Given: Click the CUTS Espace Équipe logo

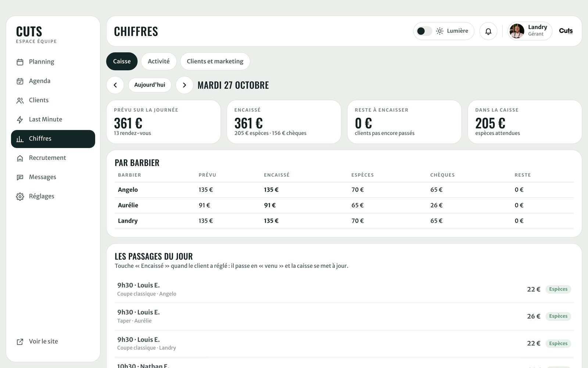Looking at the screenshot, I should (36, 35).
